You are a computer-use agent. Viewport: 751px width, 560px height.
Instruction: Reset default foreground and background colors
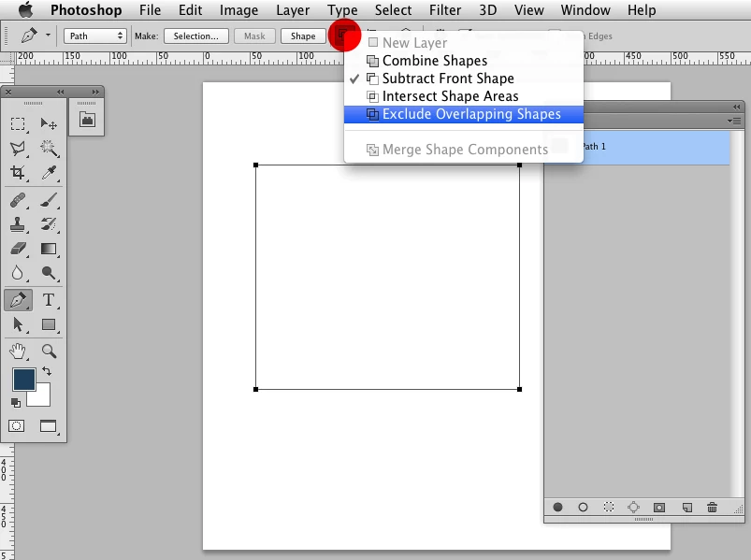click(x=16, y=403)
